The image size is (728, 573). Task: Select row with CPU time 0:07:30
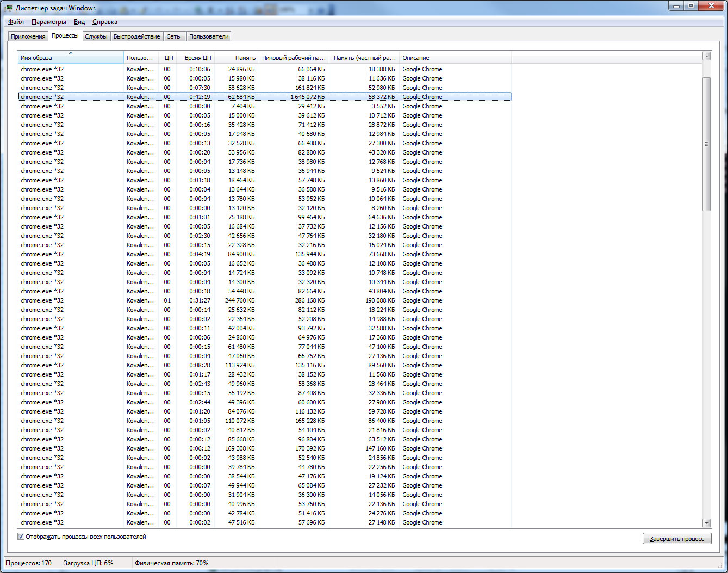(264, 88)
